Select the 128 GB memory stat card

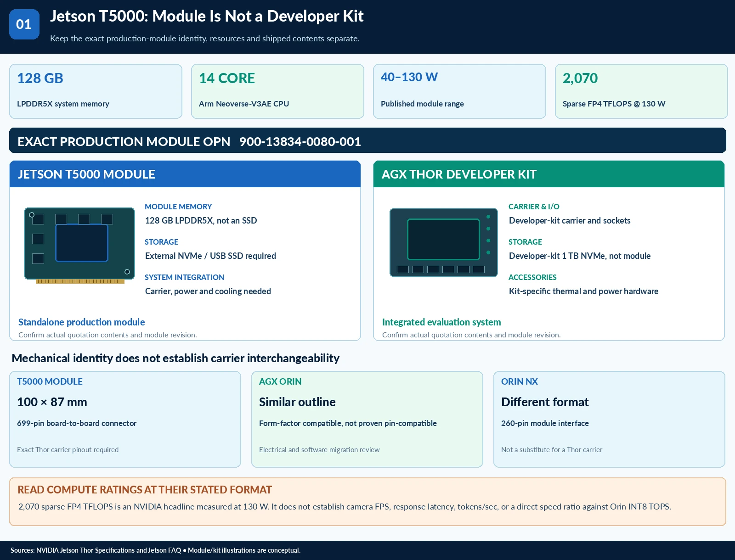pyautogui.click(x=96, y=91)
